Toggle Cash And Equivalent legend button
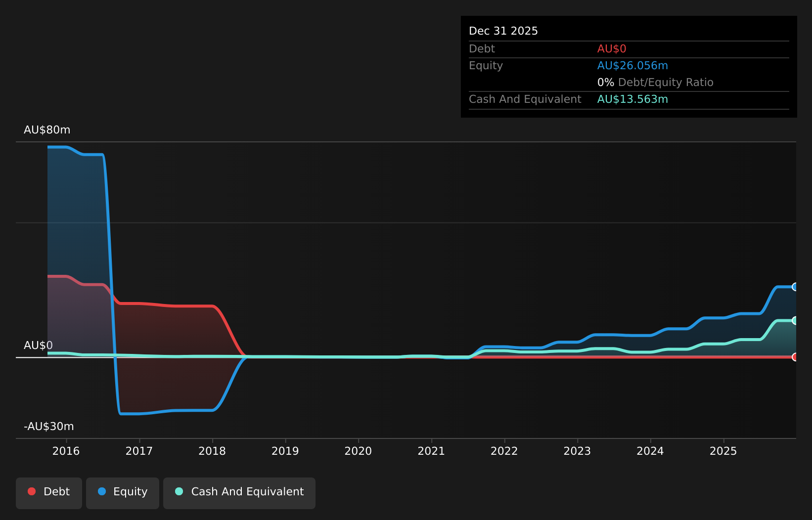 tap(239, 493)
